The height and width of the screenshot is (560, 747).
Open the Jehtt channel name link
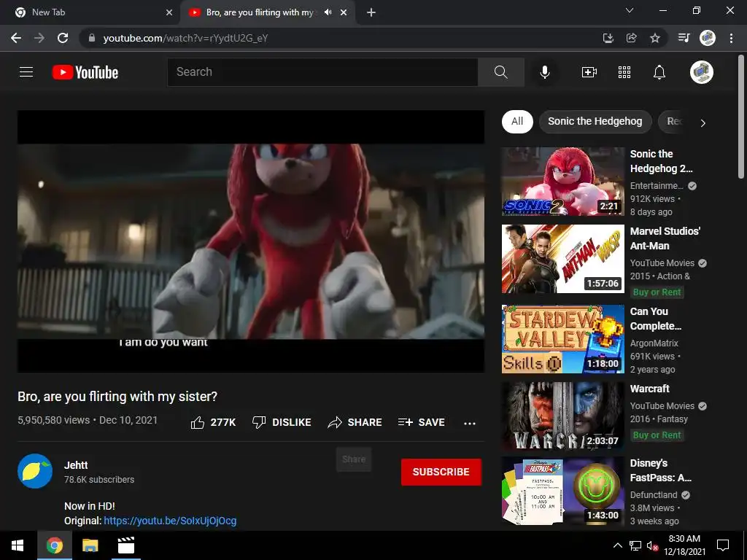pos(76,465)
